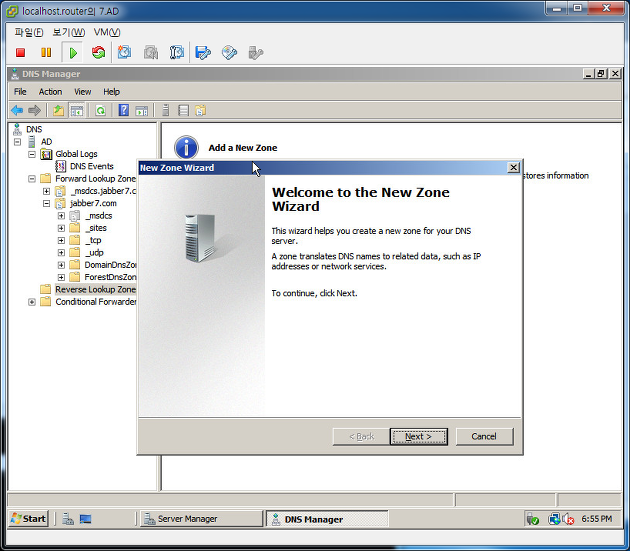630x551 pixels.
Task: Expand the Conditional Forwarders node
Action: click(x=32, y=302)
